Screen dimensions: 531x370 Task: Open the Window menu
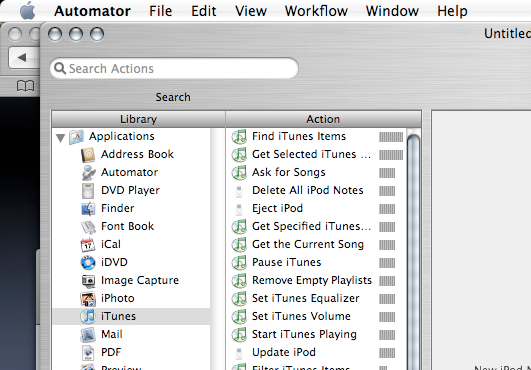392,11
